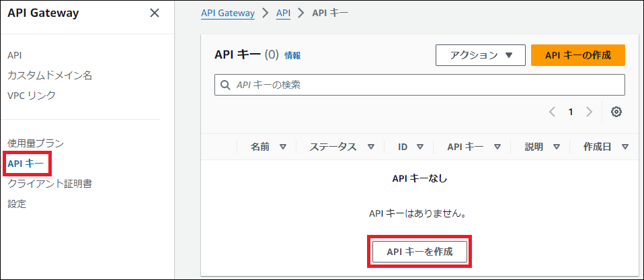
Task: Close the API Gateway side panel
Action: coord(154,13)
